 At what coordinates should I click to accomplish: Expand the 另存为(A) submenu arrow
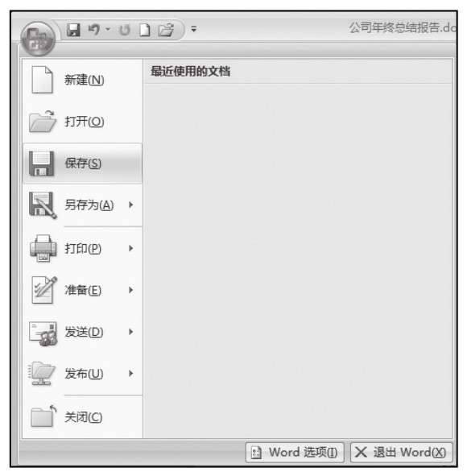(130, 205)
